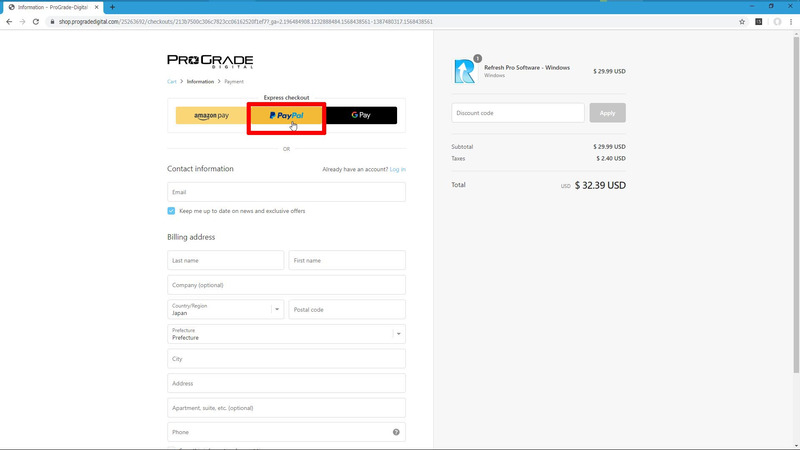Focus the First name field
Screen dimensions: 800x450
tap(347, 260)
